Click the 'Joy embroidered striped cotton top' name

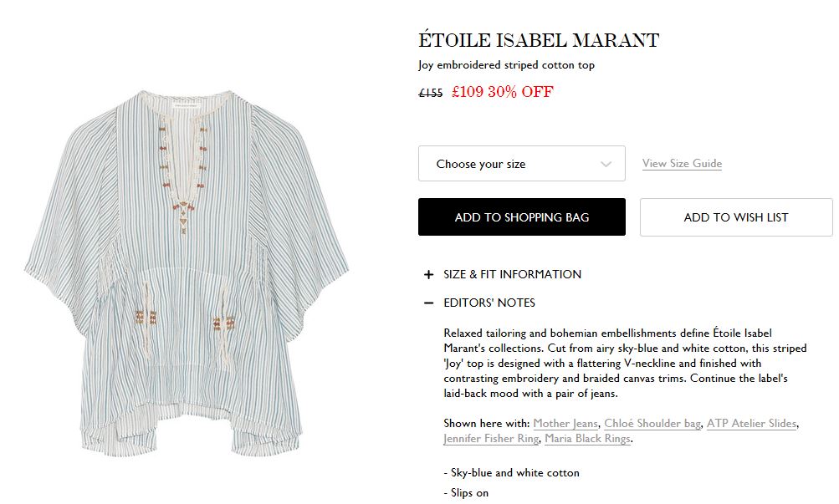pyautogui.click(x=506, y=65)
